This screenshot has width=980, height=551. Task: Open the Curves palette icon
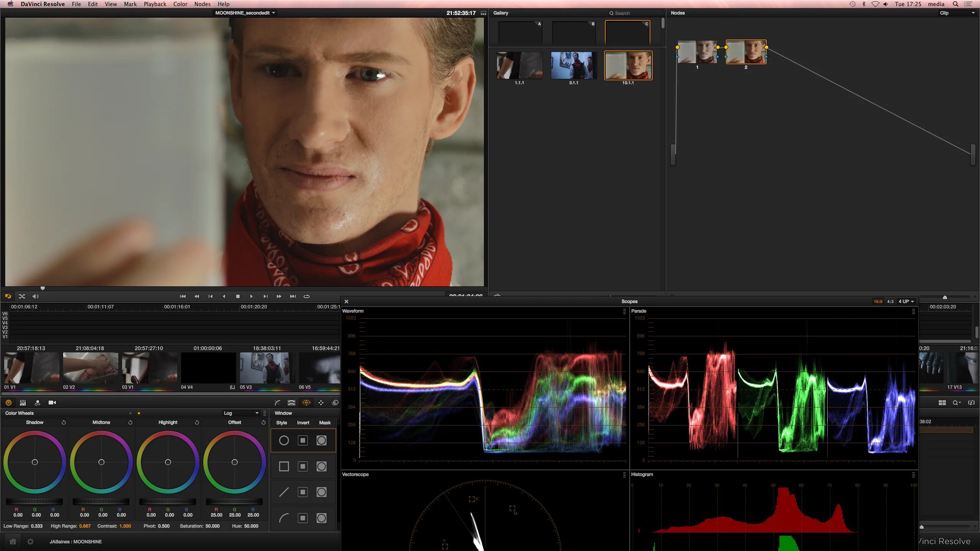pos(277,403)
